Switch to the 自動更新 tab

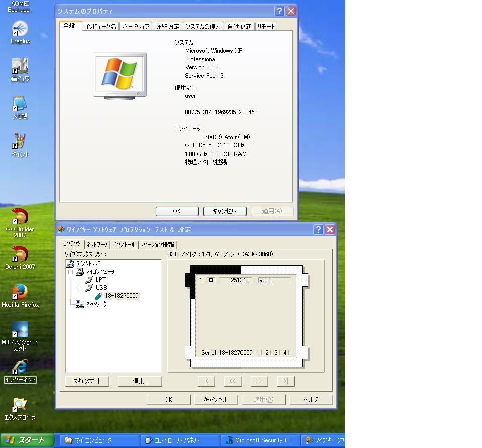[239, 27]
